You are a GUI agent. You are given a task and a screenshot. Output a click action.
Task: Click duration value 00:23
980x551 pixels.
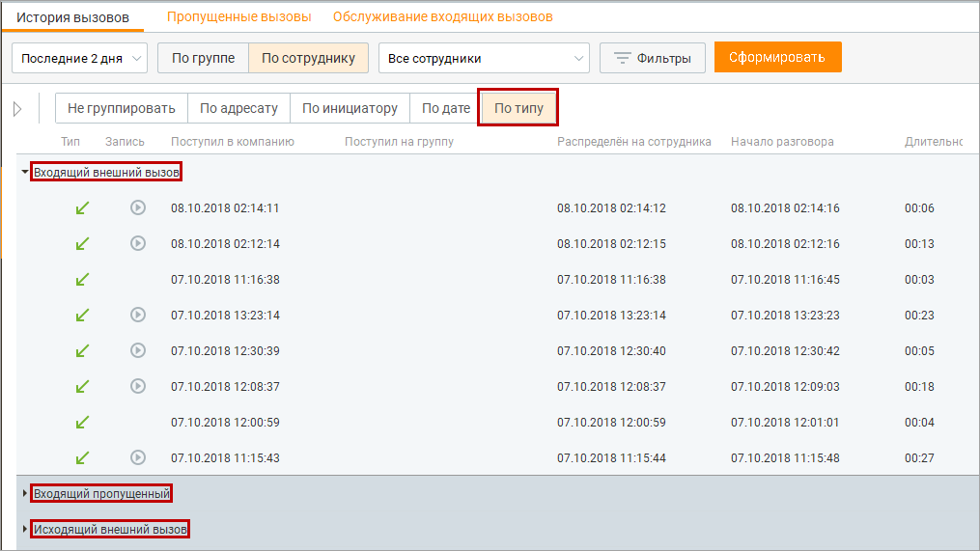[919, 315]
